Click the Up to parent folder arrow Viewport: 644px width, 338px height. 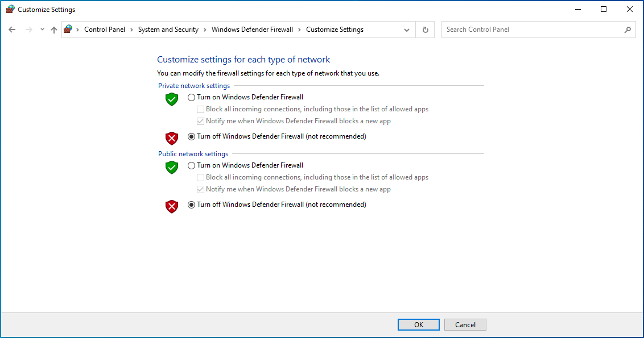click(x=54, y=30)
